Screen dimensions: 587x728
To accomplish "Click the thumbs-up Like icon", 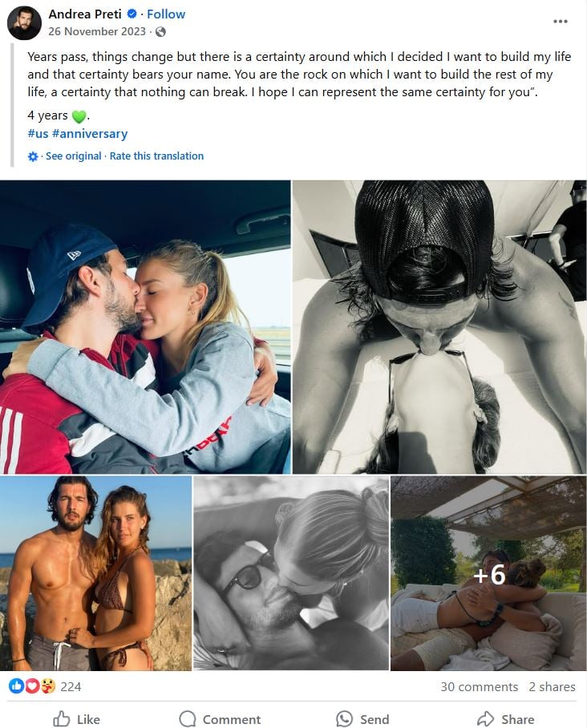I will [x=61, y=718].
